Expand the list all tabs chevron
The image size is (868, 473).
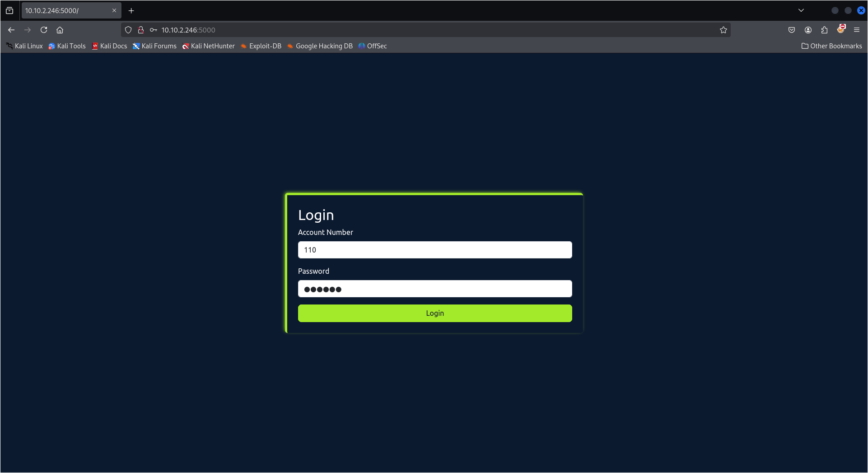click(x=801, y=10)
